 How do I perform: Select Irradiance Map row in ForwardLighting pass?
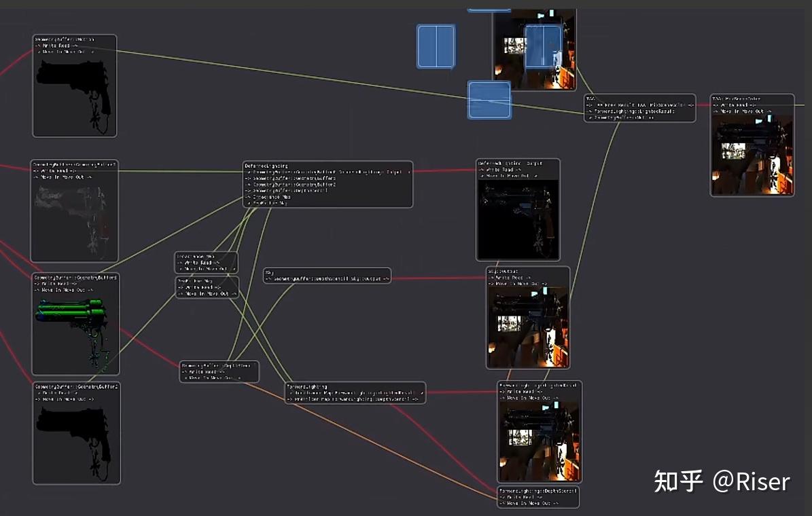[355, 393]
